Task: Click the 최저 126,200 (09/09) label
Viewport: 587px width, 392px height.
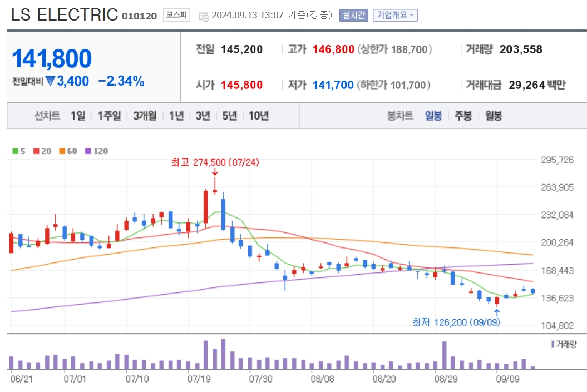Action: tap(456, 322)
